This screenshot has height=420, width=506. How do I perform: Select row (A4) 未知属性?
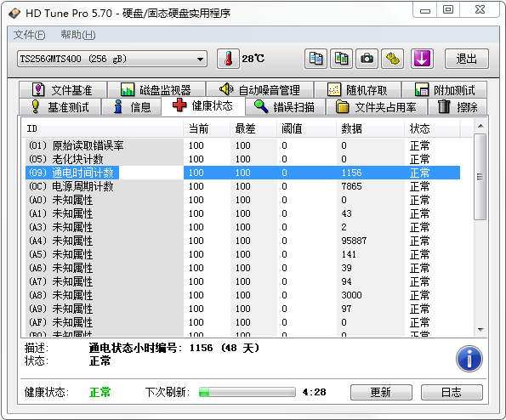(x=242, y=241)
